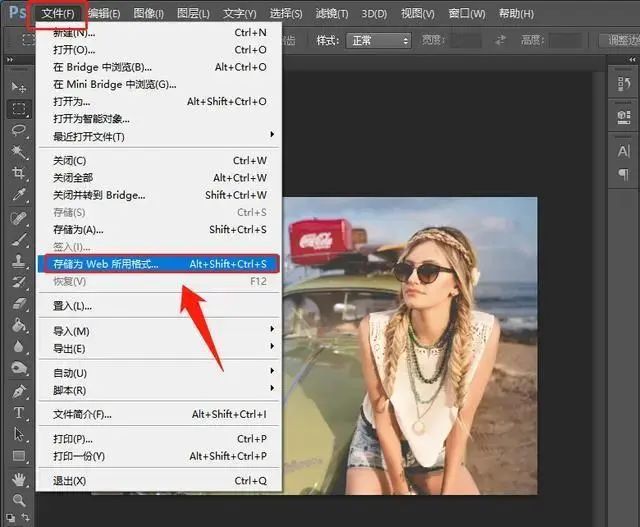Click the 宽度 input field
The image size is (640, 527).
tap(465, 40)
